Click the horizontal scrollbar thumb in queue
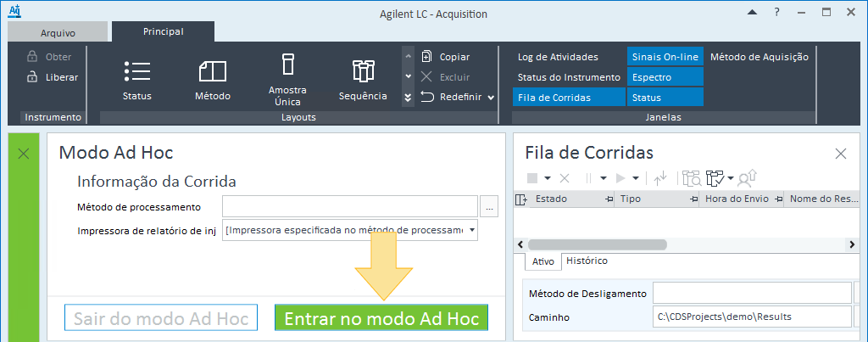 598,244
